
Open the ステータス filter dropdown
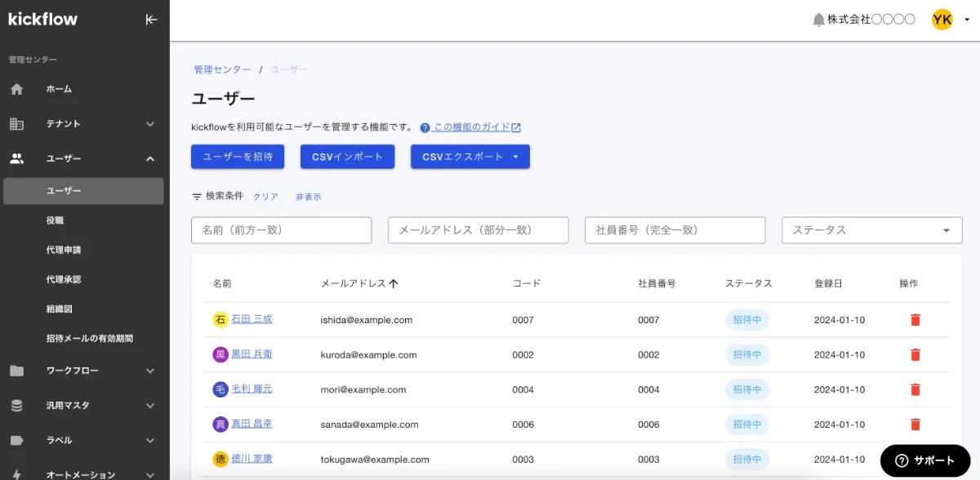[872, 230]
